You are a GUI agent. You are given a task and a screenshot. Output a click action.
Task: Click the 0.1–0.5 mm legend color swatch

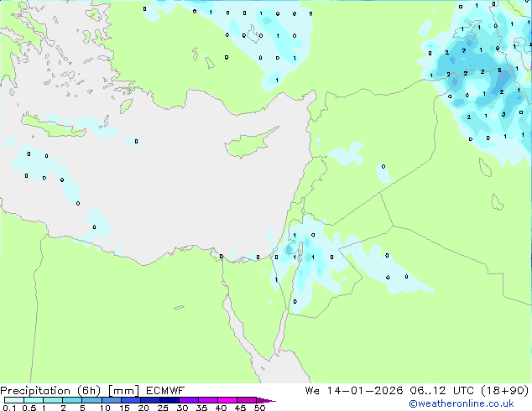click(x=14, y=400)
